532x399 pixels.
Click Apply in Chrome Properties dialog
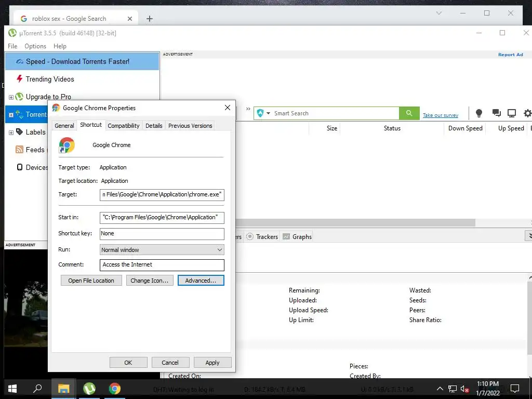pyautogui.click(x=212, y=362)
